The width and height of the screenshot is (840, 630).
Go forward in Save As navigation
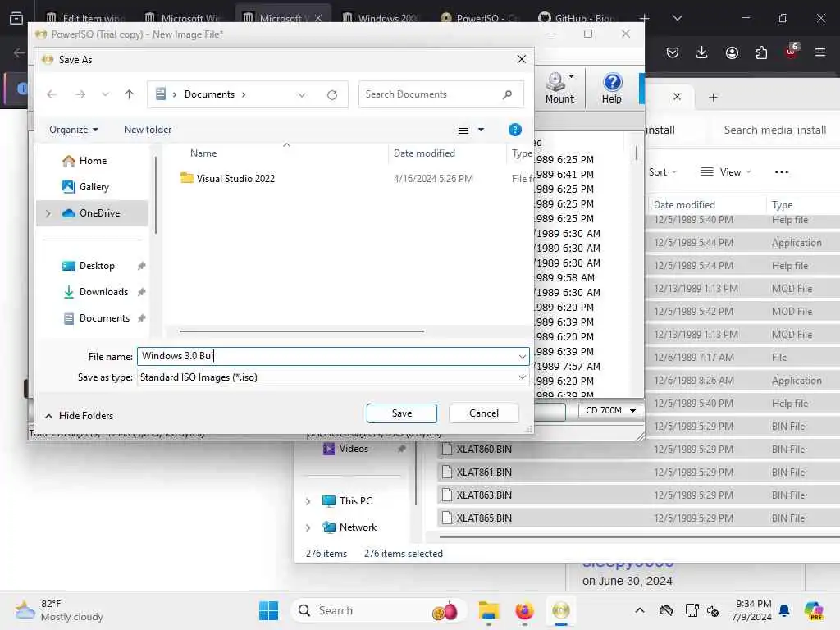(x=80, y=94)
